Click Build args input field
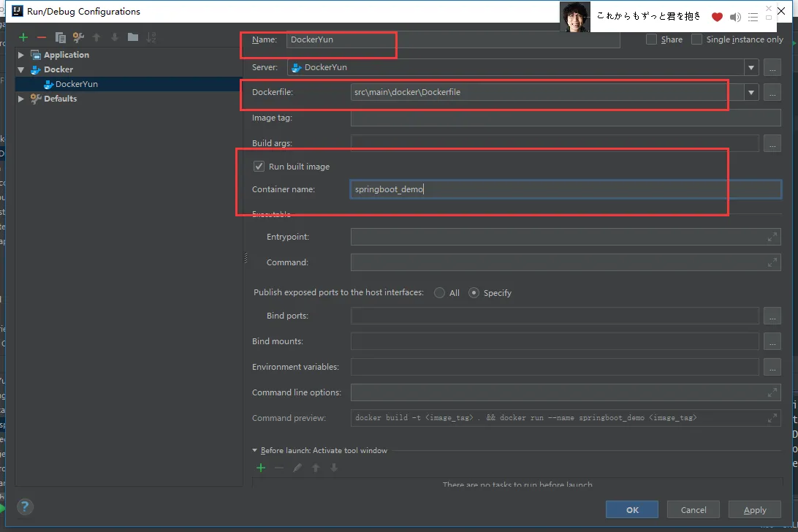798x532 pixels. coord(555,143)
